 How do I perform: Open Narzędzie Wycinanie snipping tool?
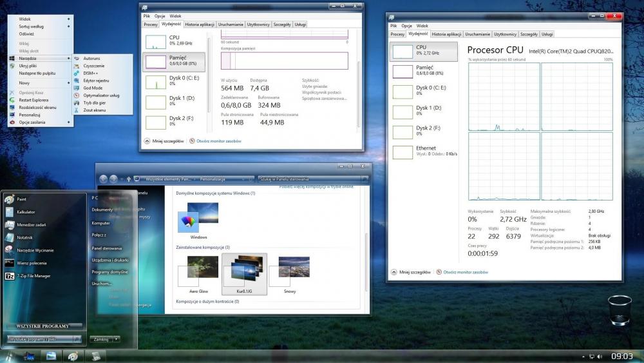(35, 250)
